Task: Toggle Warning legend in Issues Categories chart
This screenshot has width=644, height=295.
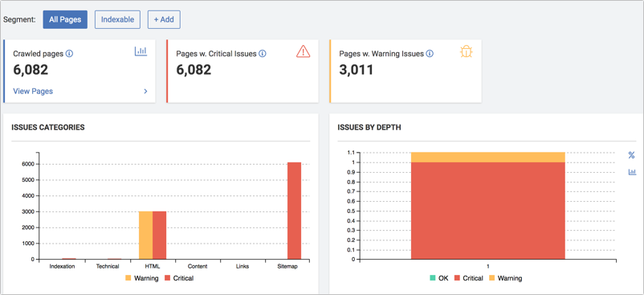Action: [141, 278]
